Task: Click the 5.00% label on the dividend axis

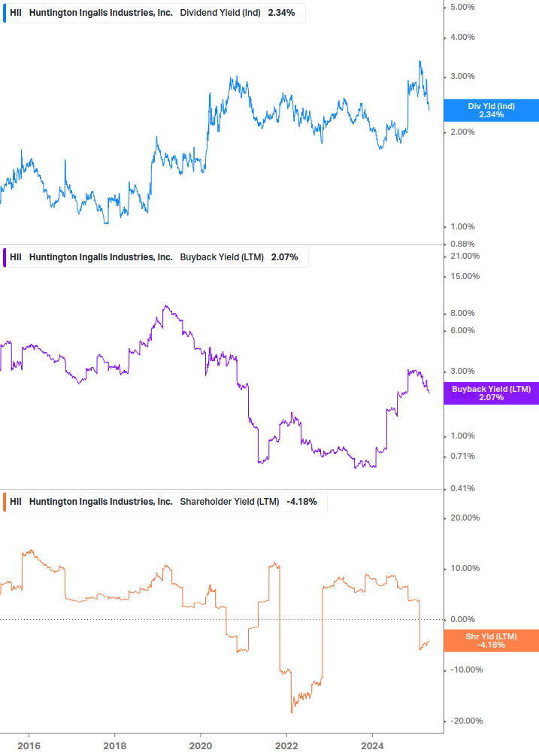Action: 462,8
